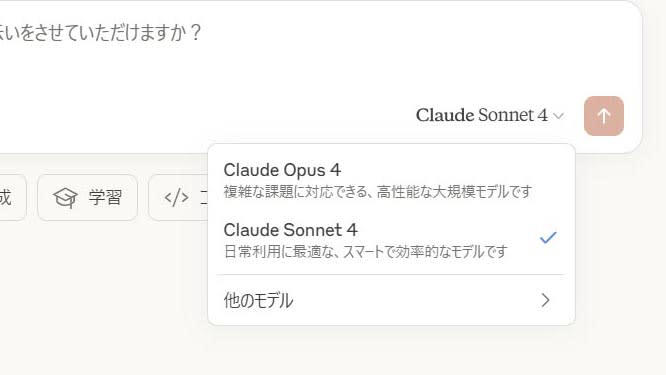Choose Claude Sonnet 4 in the dropdown list
Viewport: 666px width, 375px height.
pyautogui.click(x=391, y=240)
